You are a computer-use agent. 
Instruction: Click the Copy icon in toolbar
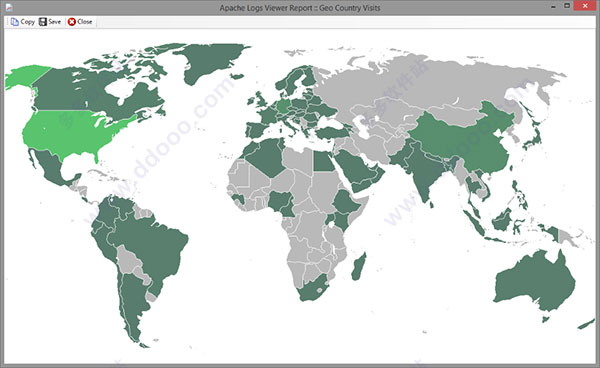pos(15,22)
